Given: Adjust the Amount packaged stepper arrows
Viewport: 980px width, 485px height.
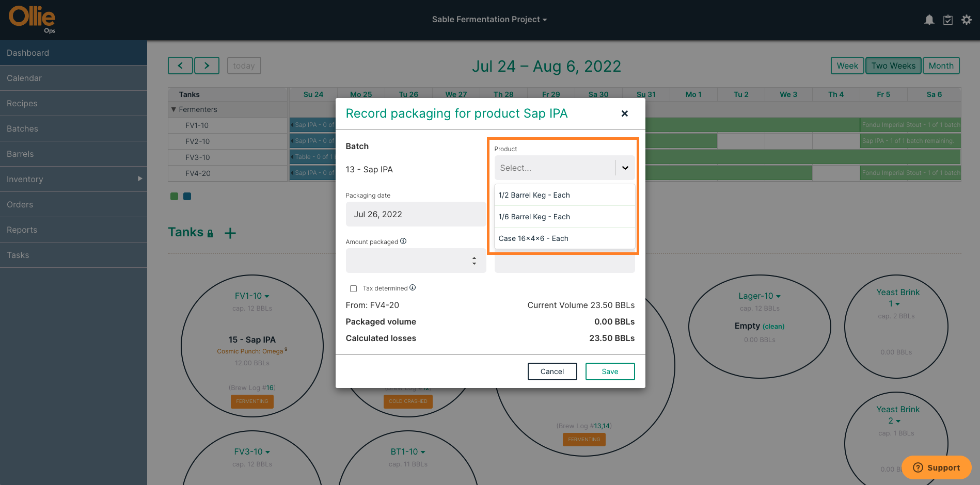Looking at the screenshot, I should point(474,261).
